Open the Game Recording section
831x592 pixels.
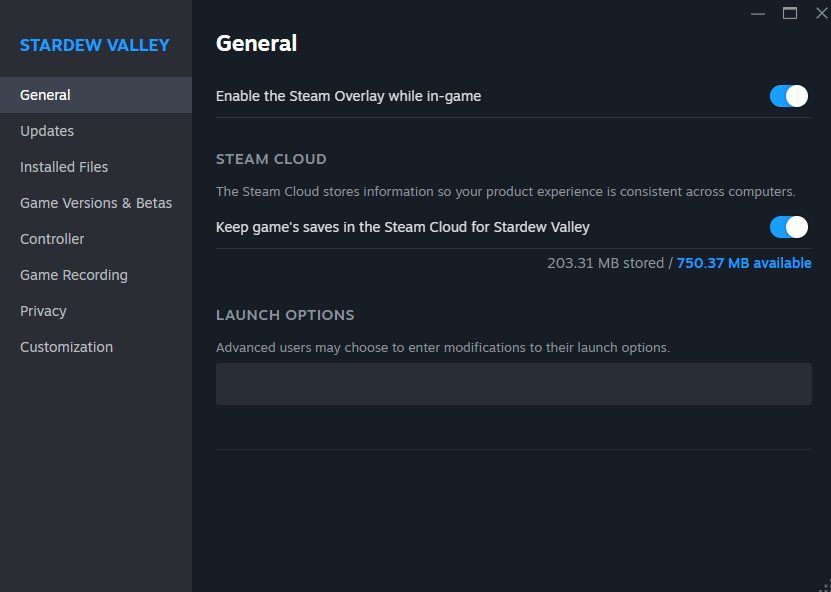74,275
